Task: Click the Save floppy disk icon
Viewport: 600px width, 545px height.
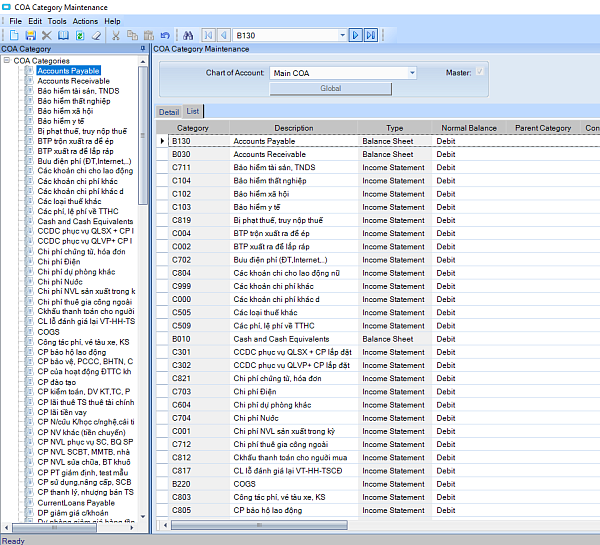Action: pos(30,36)
